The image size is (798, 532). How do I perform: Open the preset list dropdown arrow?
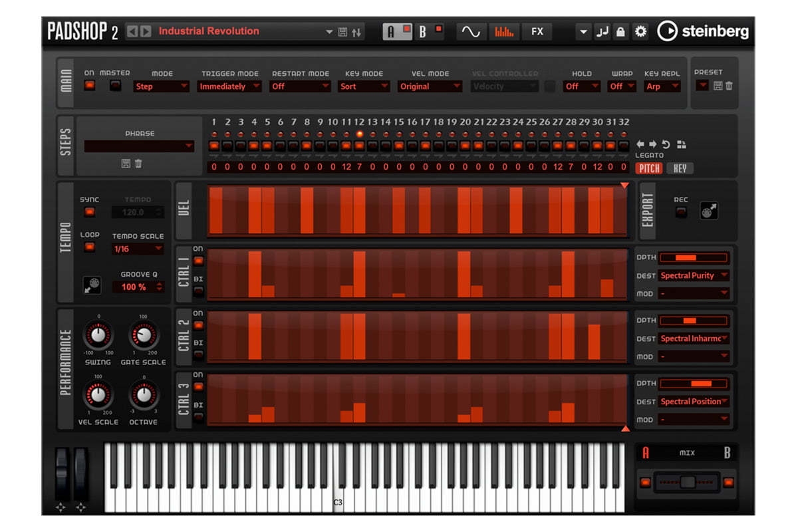click(329, 32)
